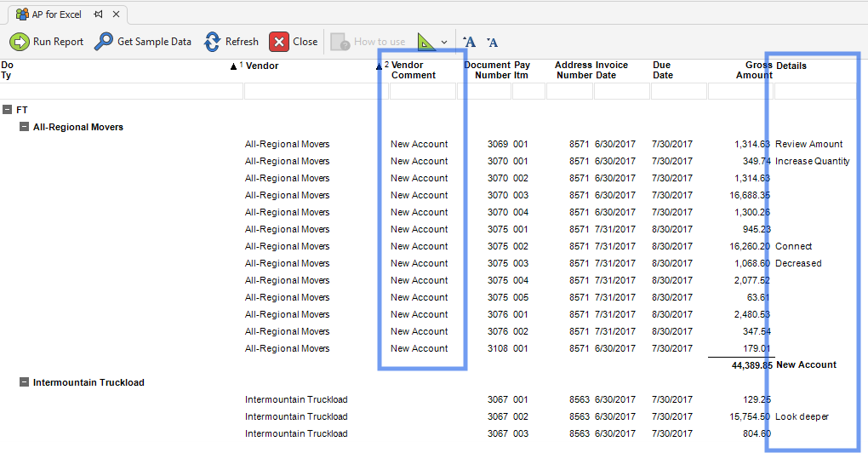Click the Details filter box
The height and width of the screenshot is (453, 868).
pyautogui.click(x=815, y=91)
